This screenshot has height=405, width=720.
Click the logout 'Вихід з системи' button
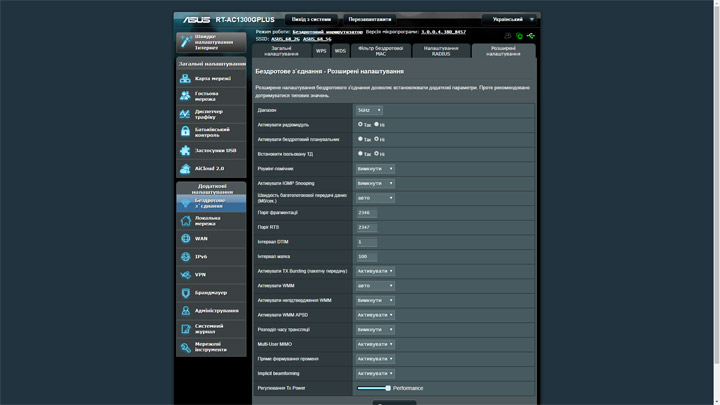pyautogui.click(x=311, y=19)
